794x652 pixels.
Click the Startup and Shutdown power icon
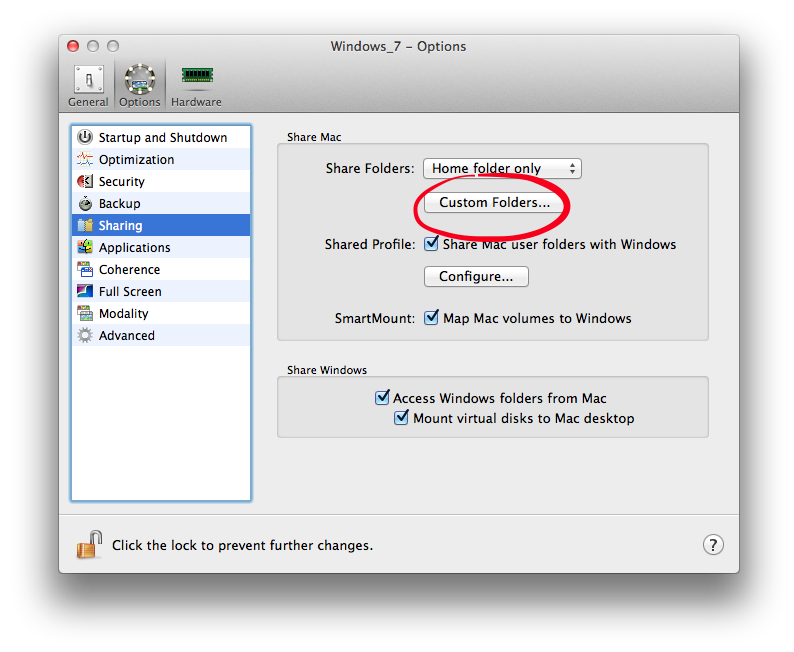85,137
